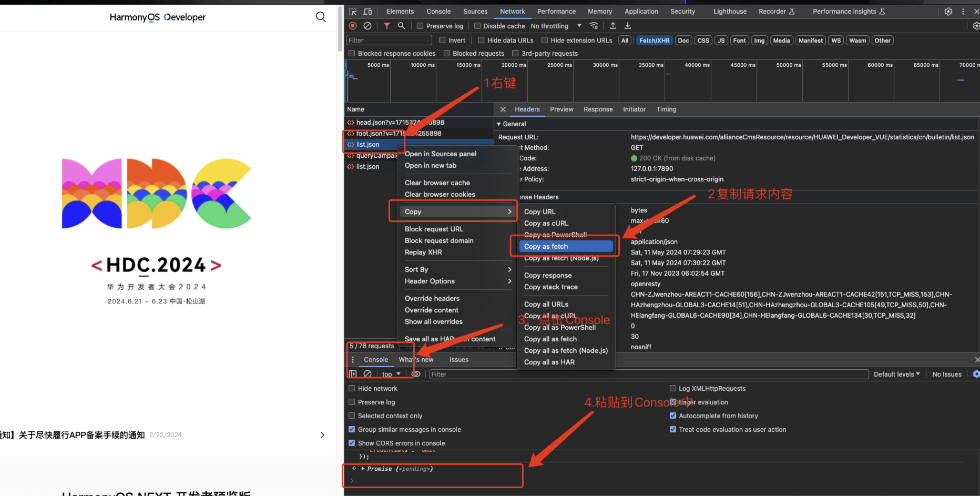The height and width of the screenshot is (496, 980).
Task: Click the Img type filter button
Action: click(759, 41)
